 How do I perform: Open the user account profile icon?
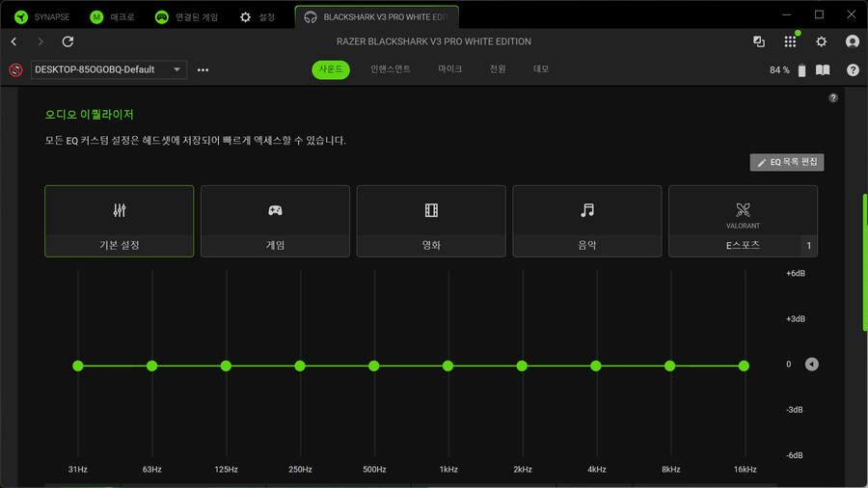(853, 41)
